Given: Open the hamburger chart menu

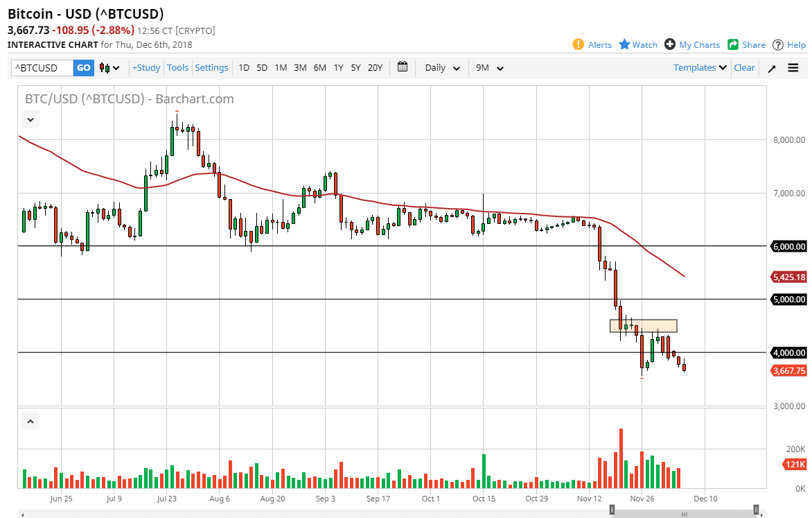Looking at the screenshot, I should coord(793,67).
